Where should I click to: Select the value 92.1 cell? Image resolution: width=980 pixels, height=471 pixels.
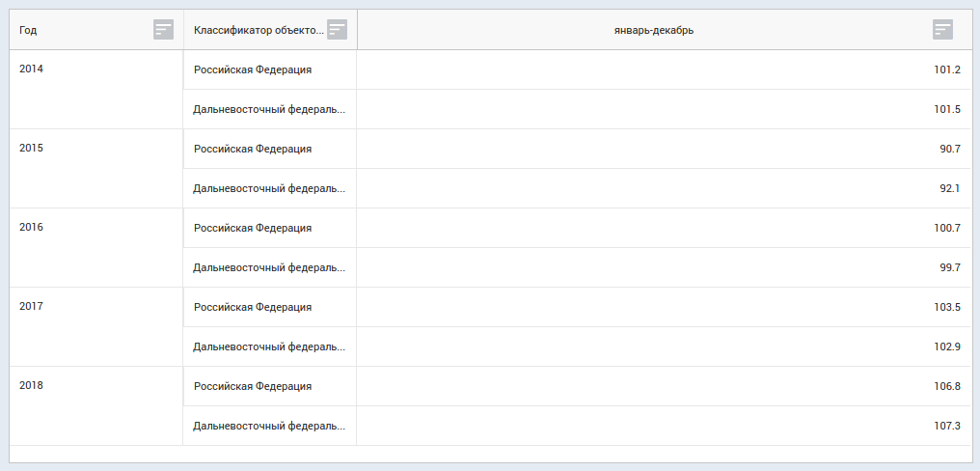point(949,188)
